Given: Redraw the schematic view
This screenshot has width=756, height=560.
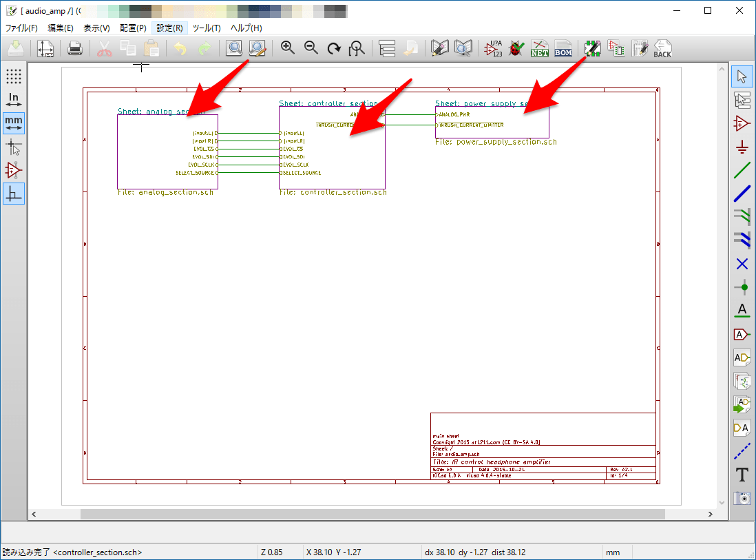Looking at the screenshot, I should 334,49.
